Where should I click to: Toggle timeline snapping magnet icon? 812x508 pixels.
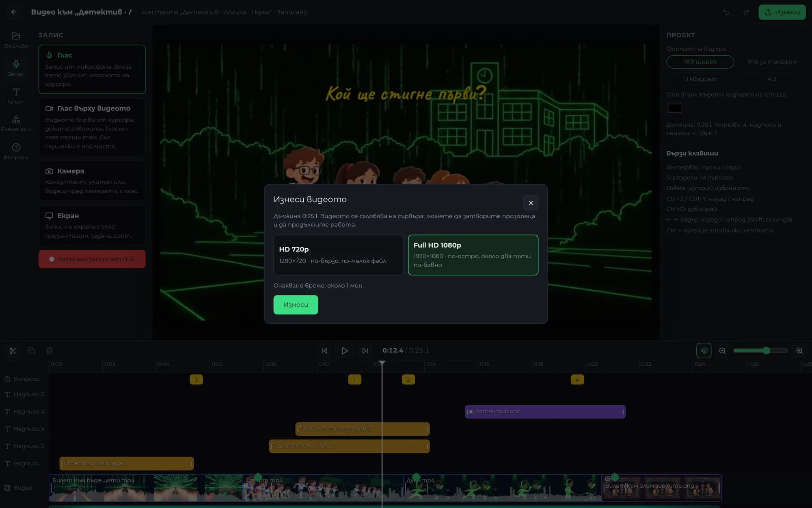tap(704, 351)
